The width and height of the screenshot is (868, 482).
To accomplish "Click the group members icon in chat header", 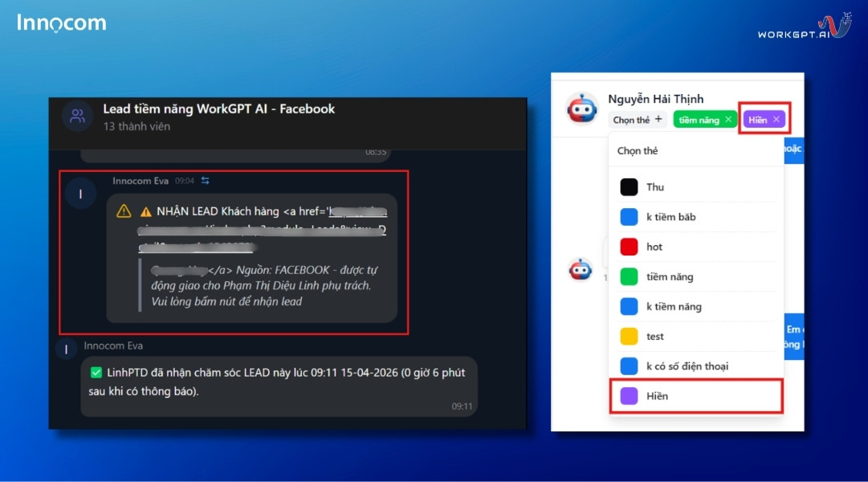I will click(x=77, y=116).
